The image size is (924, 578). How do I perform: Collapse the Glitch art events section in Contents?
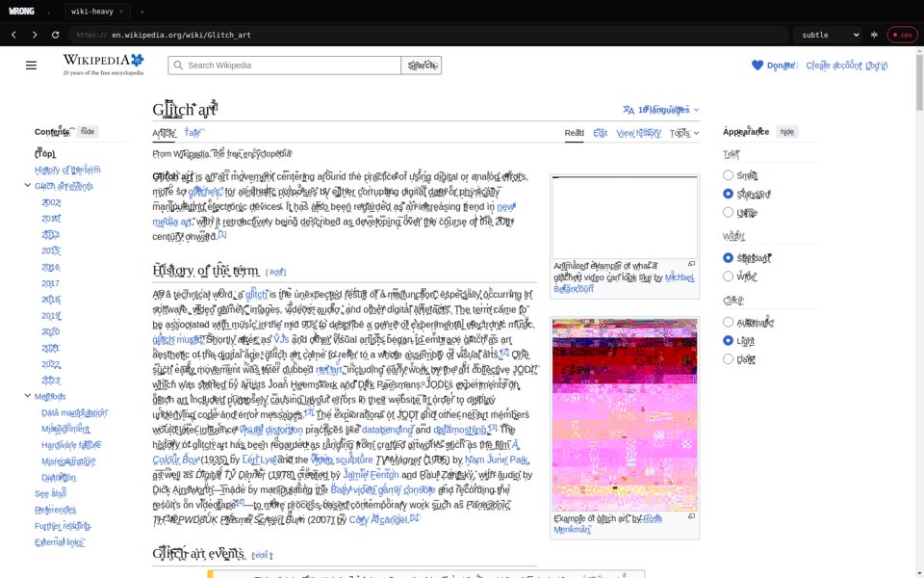[27, 185]
